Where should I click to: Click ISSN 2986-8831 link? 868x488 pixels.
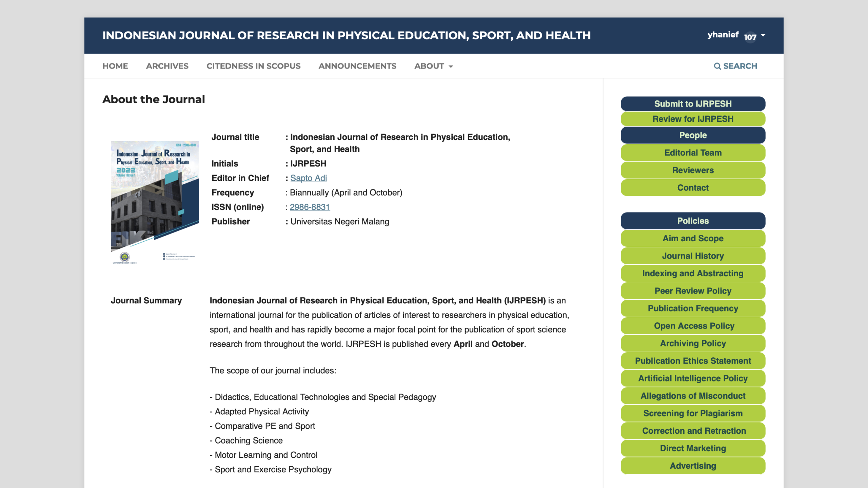tap(310, 207)
